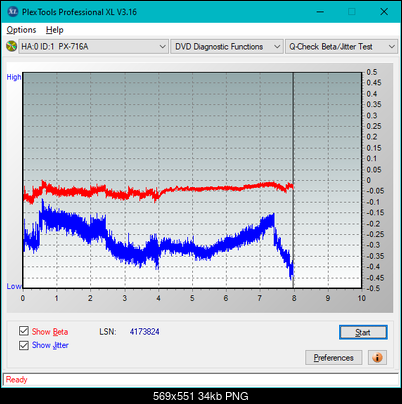The height and width of the screenshot is (404, 402).
Task: Expand the DVD Diagnostic Functions dropdown
Action: [227, 47]
